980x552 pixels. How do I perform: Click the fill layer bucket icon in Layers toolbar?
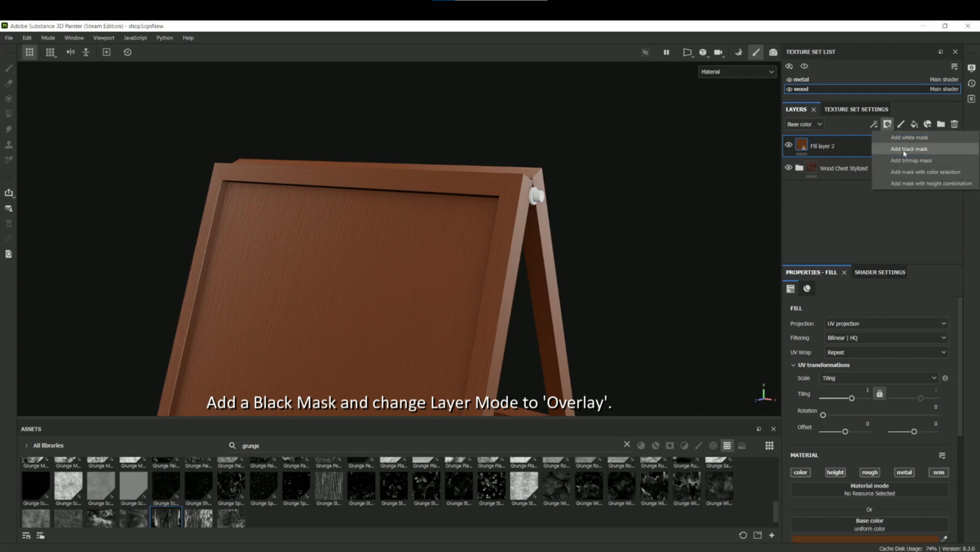pos(914,124)
